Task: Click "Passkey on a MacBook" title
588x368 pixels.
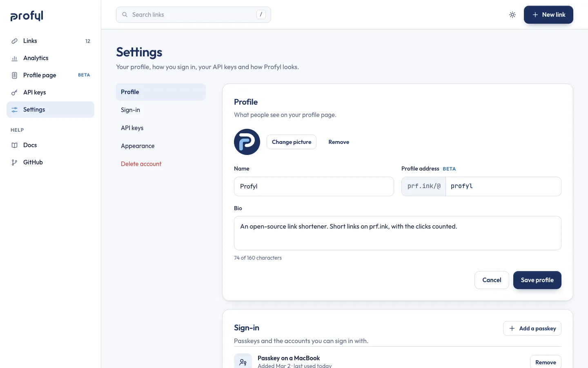Action: coord(289,358)
